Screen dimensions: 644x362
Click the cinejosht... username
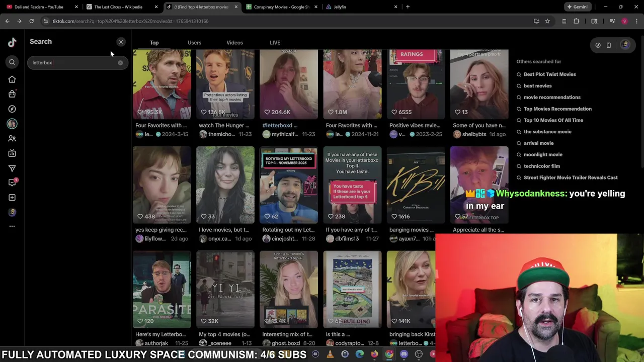tap(285, 239)
